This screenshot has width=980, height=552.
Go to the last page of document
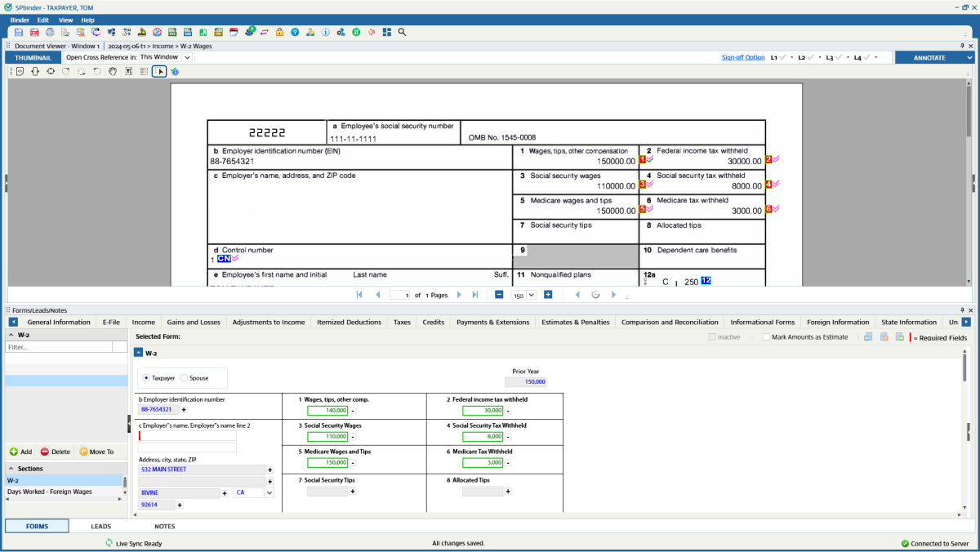[476, 295]
